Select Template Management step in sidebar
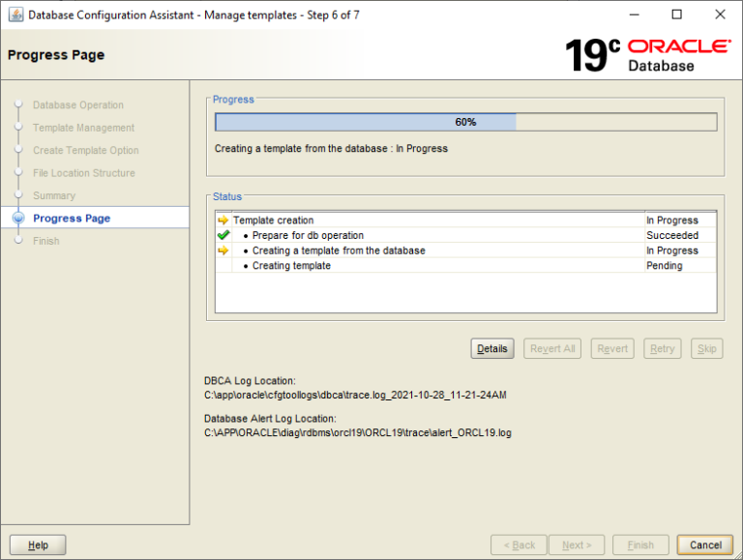 [x=83, y=128]
